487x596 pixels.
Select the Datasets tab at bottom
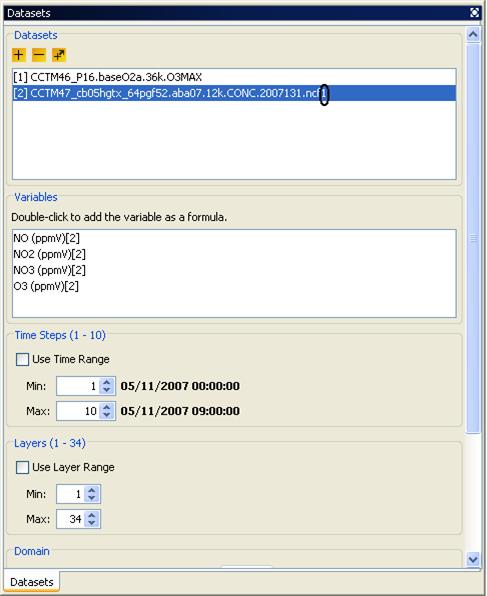[32, 582]
